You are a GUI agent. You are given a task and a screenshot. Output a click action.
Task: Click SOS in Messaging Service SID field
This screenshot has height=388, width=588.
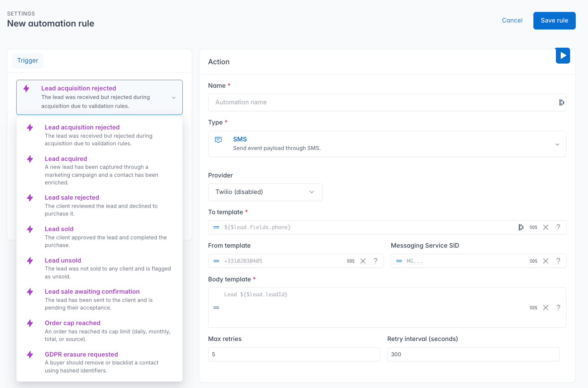[533, 261]
